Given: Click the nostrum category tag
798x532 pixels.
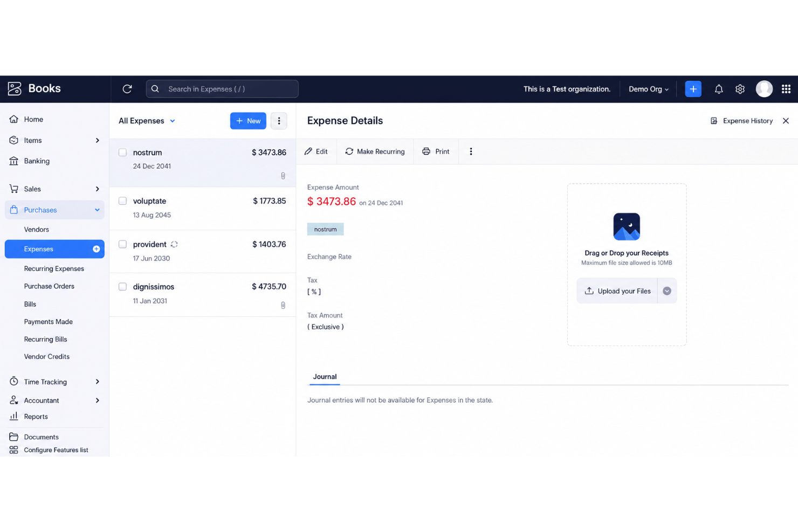Looking at the screenshot, I should (x=325, y=229).
